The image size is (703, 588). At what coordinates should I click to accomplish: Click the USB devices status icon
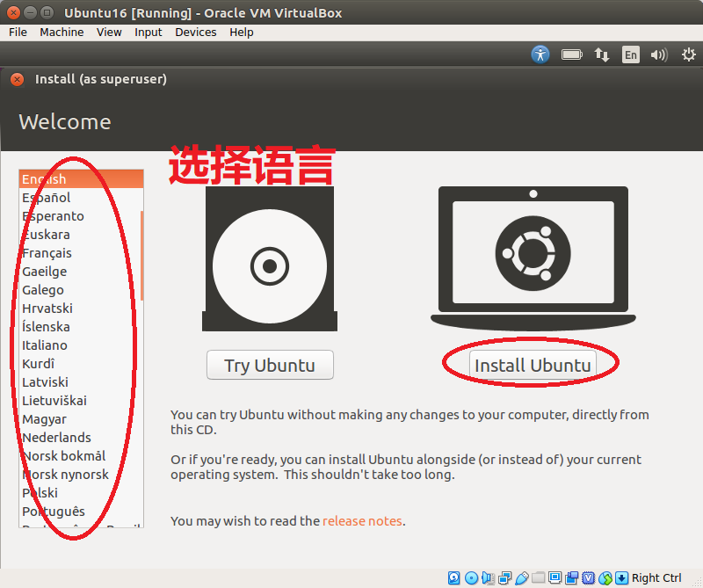[x=521, y=577]
